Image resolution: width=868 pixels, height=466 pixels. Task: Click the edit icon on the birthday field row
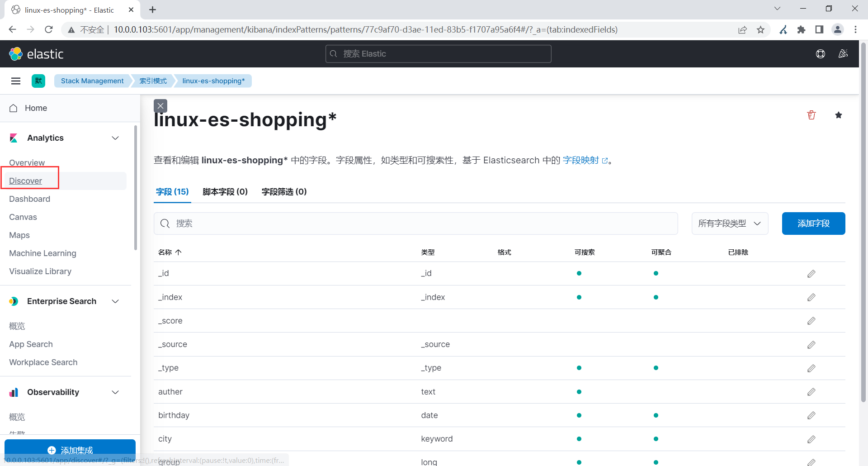coord(811,415)
